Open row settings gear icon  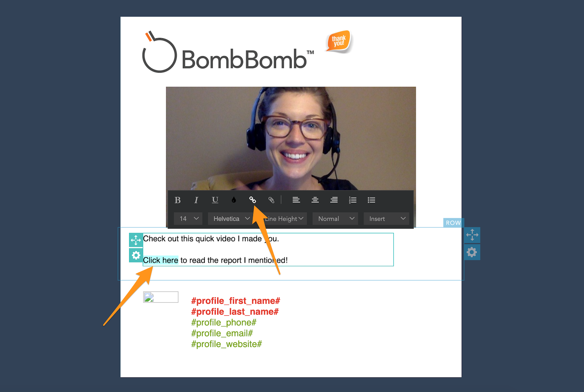pyautogui.click(x=472, y=252)
